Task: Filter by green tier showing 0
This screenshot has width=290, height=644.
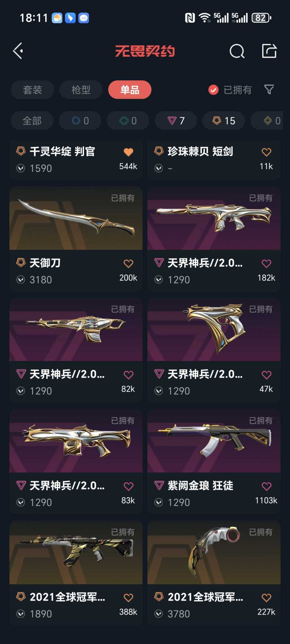Action: (128, 121)
